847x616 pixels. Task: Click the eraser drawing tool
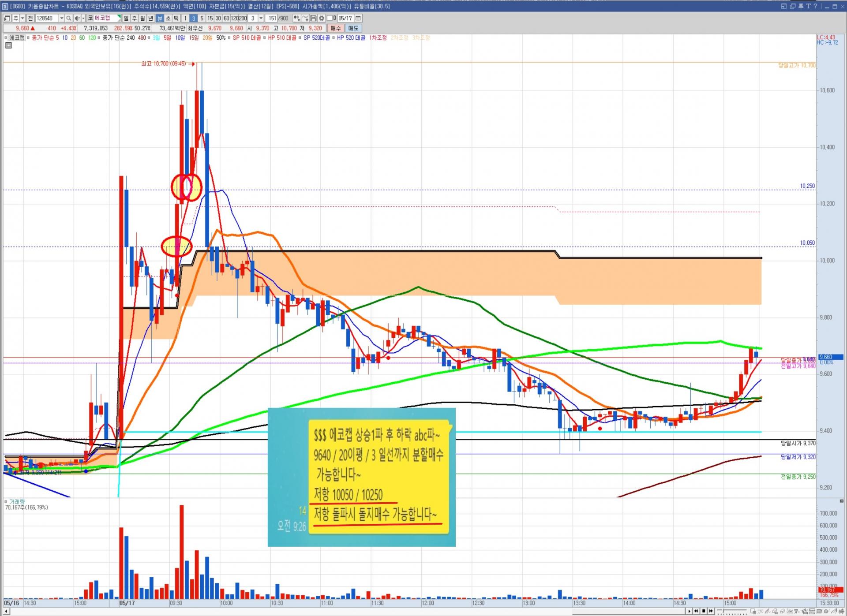[x=783, y=611]
